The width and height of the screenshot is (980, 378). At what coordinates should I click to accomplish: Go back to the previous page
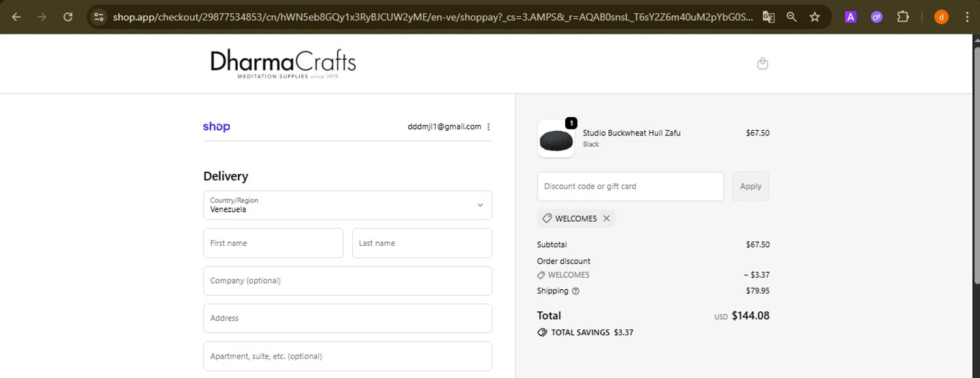pos(16,17)
